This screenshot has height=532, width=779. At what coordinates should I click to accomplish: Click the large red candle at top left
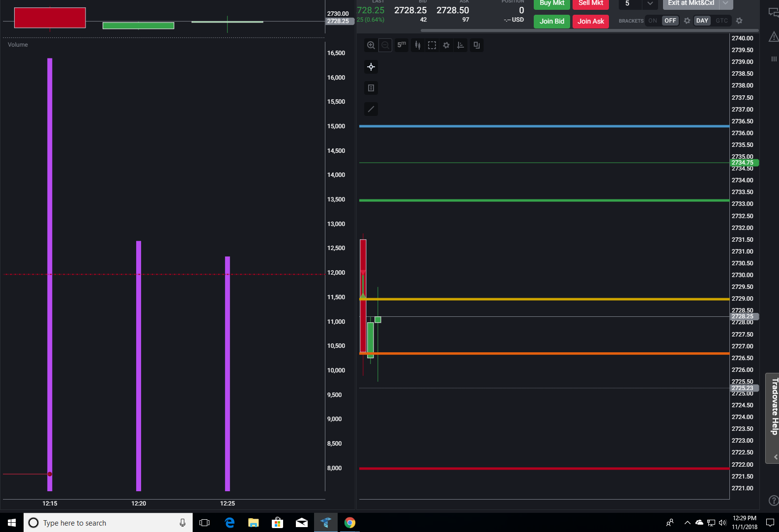coord(50,18)
